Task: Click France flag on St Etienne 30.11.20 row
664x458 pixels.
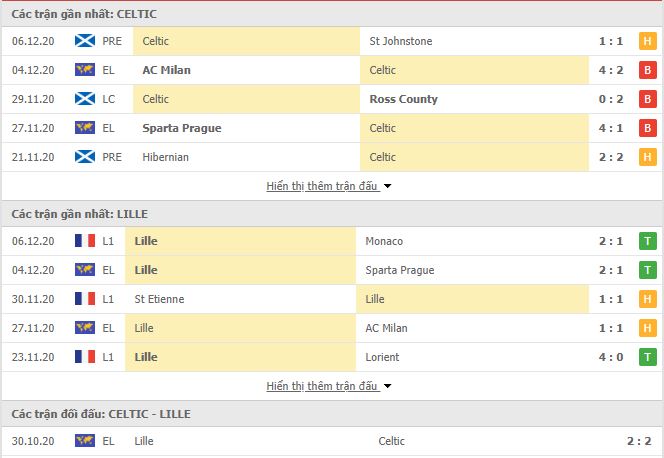Action: (x=85, y=299)
